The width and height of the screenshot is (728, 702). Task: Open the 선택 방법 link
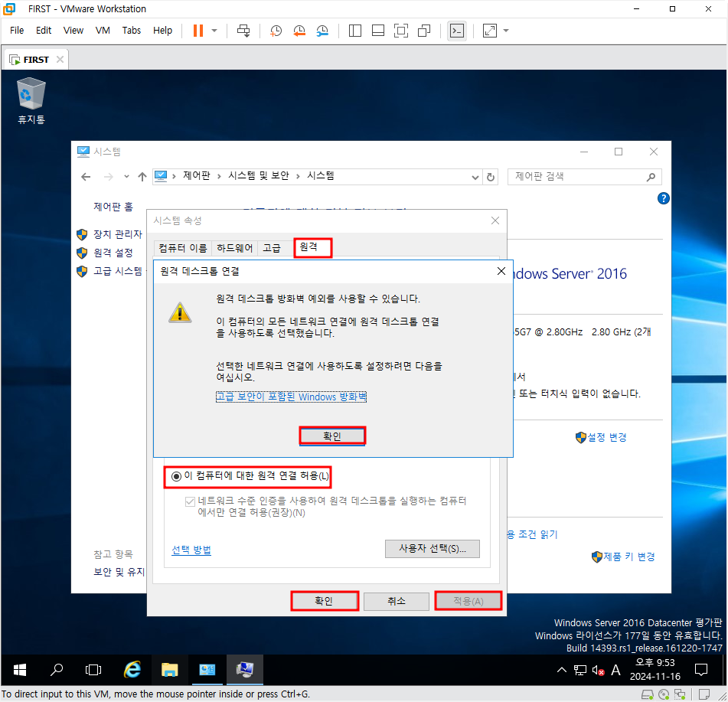pyautogui.click(x=191, y=550)
